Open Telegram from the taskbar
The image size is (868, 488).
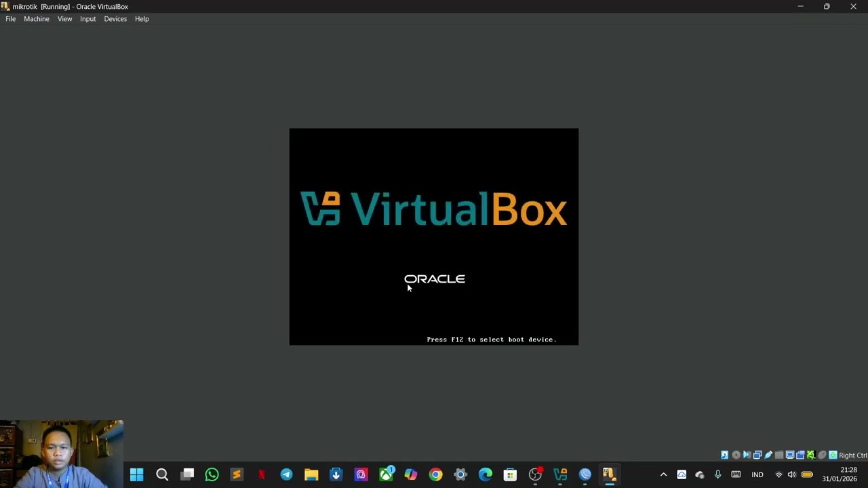point(286,474)
